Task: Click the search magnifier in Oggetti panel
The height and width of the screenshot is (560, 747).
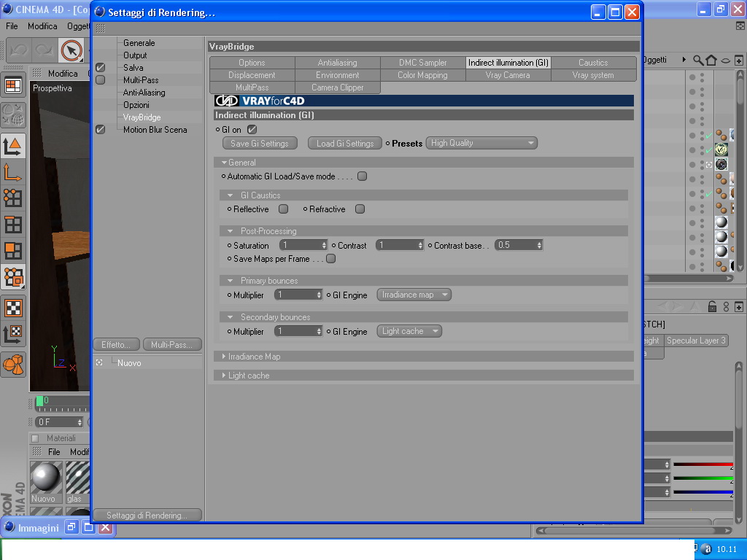Action: click(698, 60)
